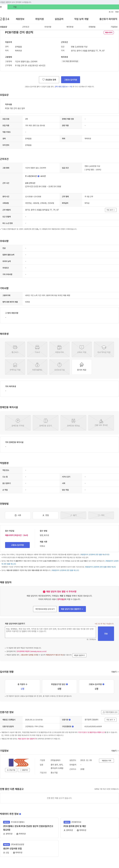119x868 pixels.
Task: Click the 주택자금 지원 housing fund icon
Action: pos(15,367)
